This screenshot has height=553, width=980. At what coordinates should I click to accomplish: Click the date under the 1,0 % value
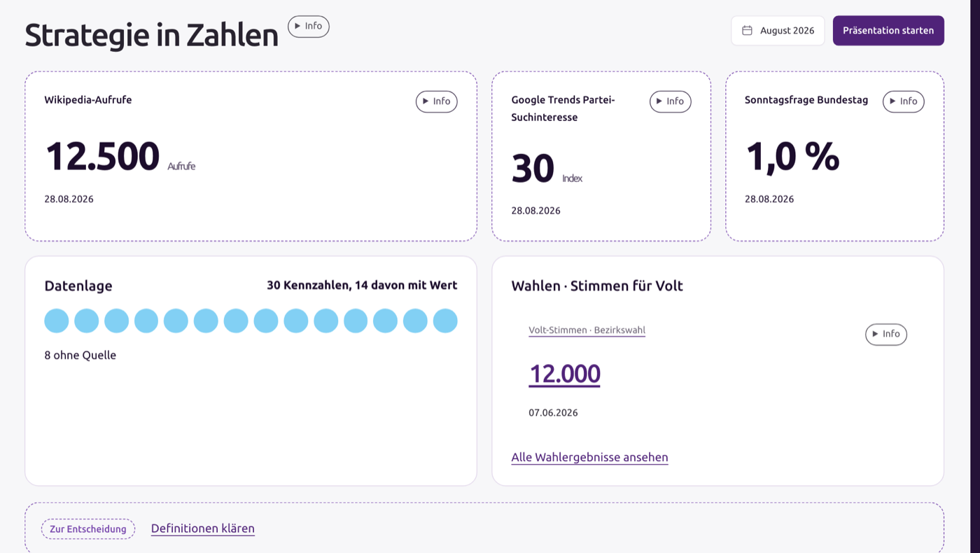[x=769, y=199]
